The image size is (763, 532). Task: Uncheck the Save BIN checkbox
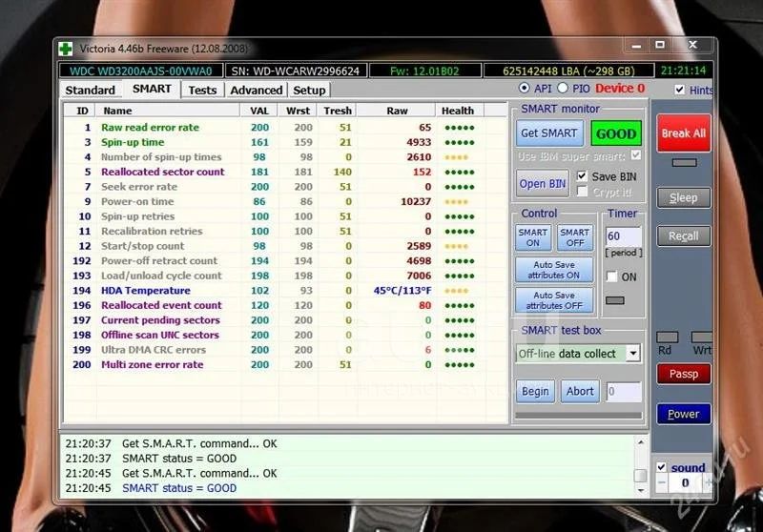pos(582,176)
